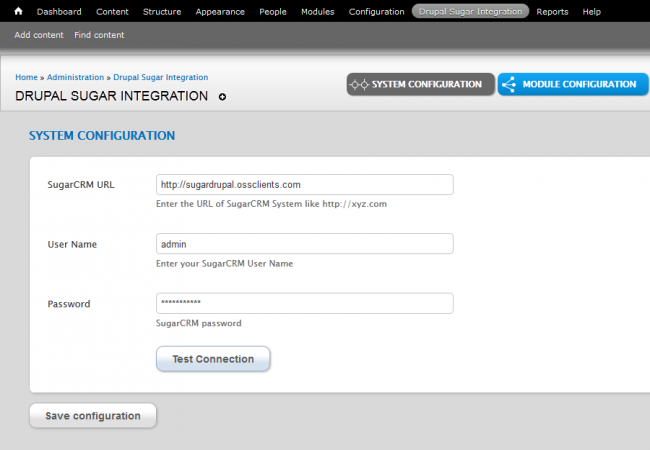The image size is (650, 450).
Task: Click the User Name label
Action: click(72, 244)
